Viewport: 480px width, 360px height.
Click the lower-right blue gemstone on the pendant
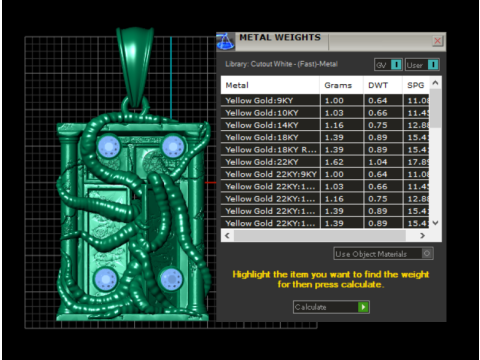coord(171,279)
